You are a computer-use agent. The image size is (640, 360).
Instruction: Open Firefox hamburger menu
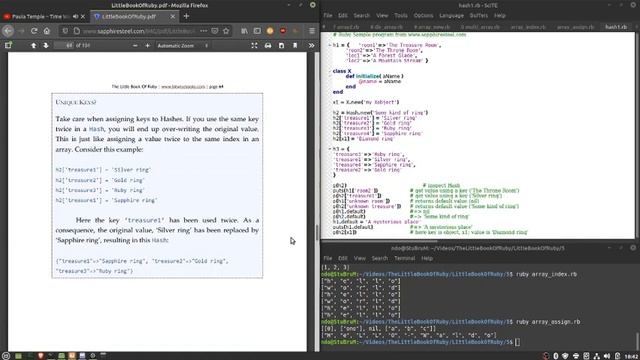pyautogui.click(x=312, y=31)
